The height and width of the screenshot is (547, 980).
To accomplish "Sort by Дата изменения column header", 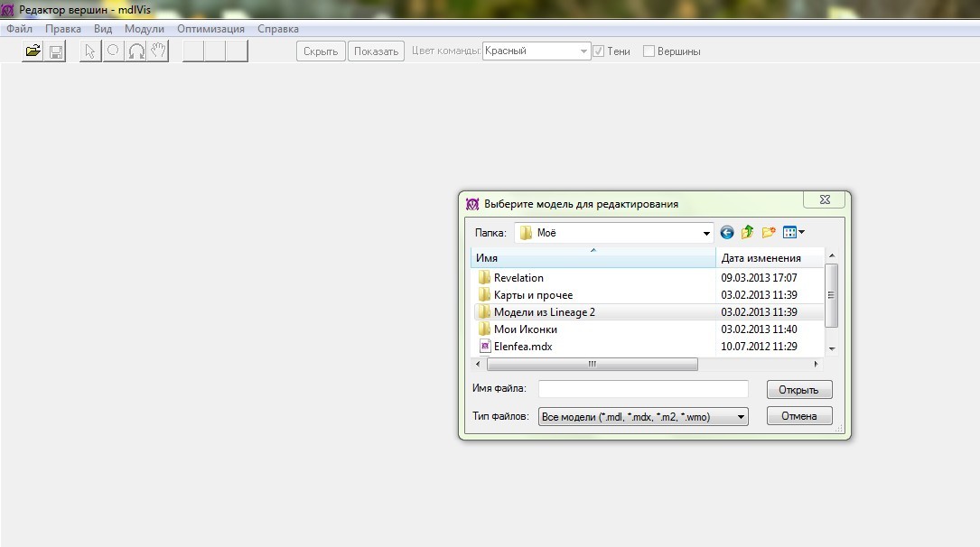I will pyautogui.click(x=770, y=258).
